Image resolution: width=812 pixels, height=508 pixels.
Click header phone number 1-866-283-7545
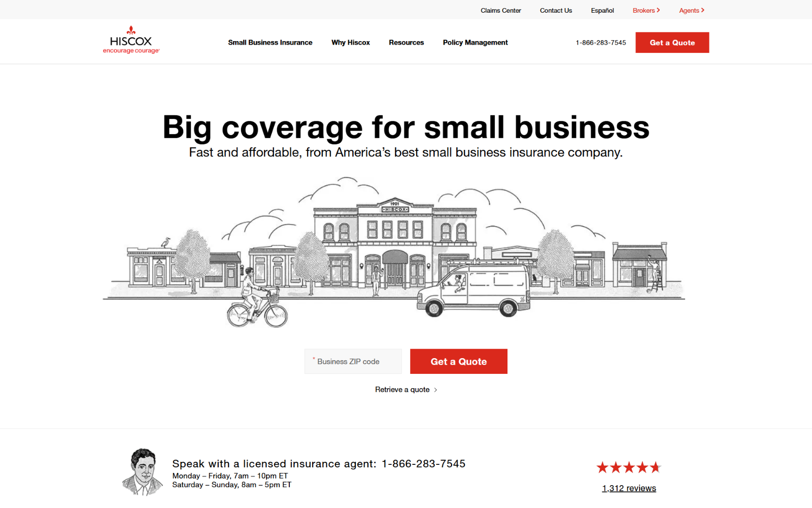pyautogui.click(x=601, y=43)
